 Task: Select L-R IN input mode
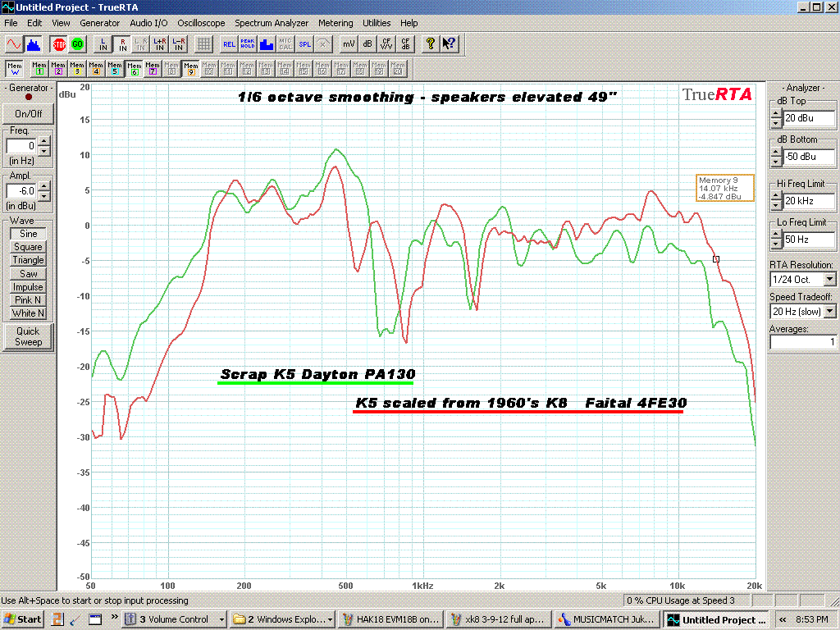[178, 44]
